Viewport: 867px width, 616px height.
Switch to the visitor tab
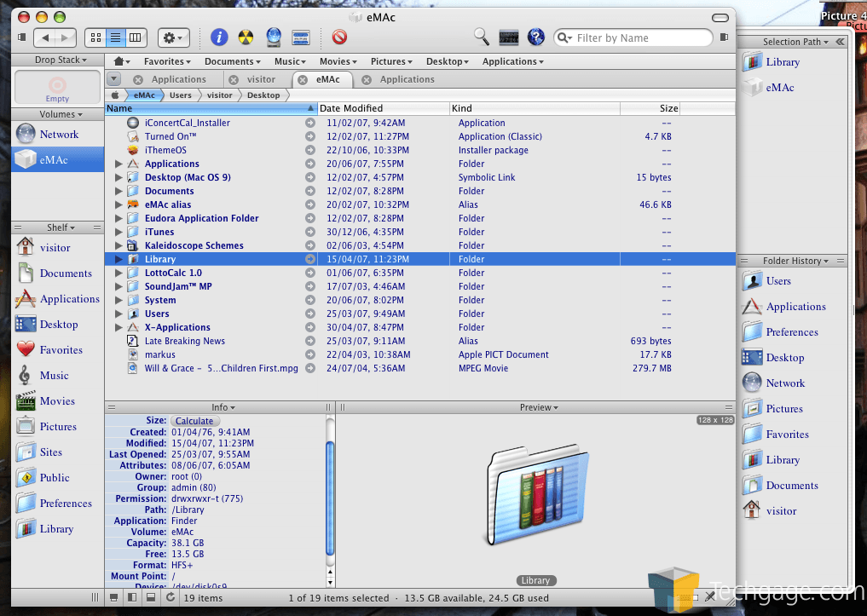[x=261, y=79]
